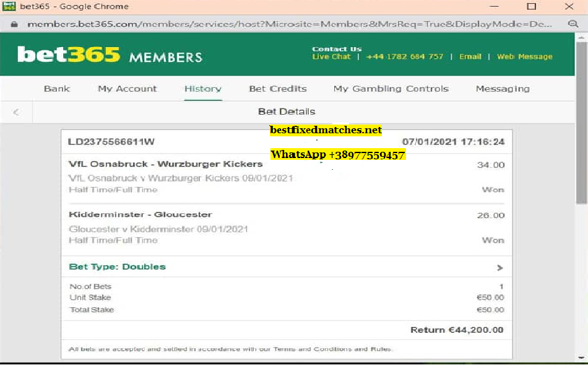
Task: Click Gloucester v Kidderminster 09/01/2021 line
Action: (x=158, y=229)
